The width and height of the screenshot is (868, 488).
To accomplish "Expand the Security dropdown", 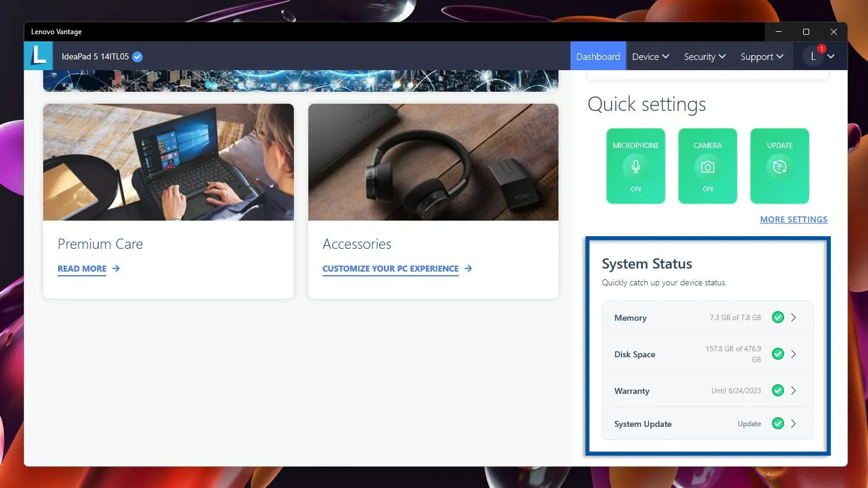I will (704, 56).
